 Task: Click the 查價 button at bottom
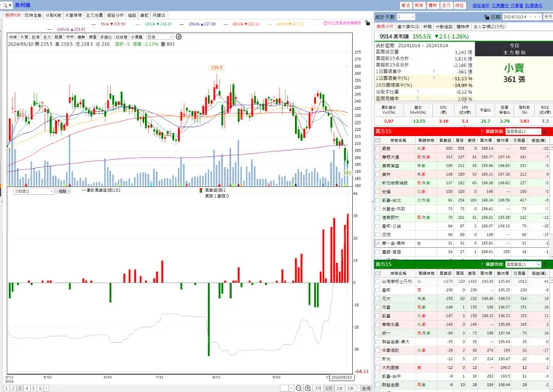(x=366, y=388)
